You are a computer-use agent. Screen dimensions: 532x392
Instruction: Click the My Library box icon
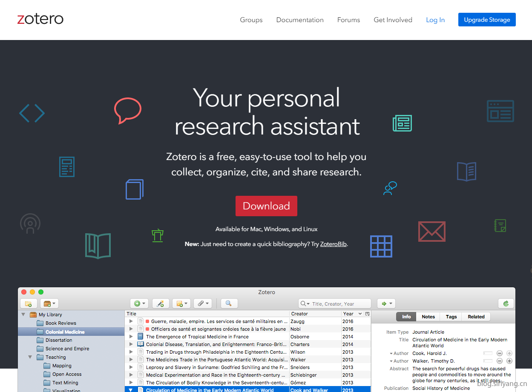[x=33, y=315]
